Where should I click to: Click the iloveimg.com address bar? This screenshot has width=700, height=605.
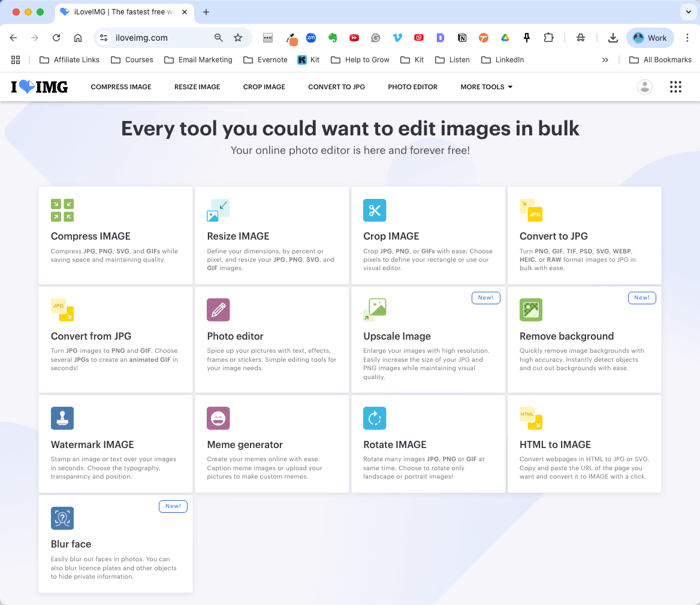[173, 38]
